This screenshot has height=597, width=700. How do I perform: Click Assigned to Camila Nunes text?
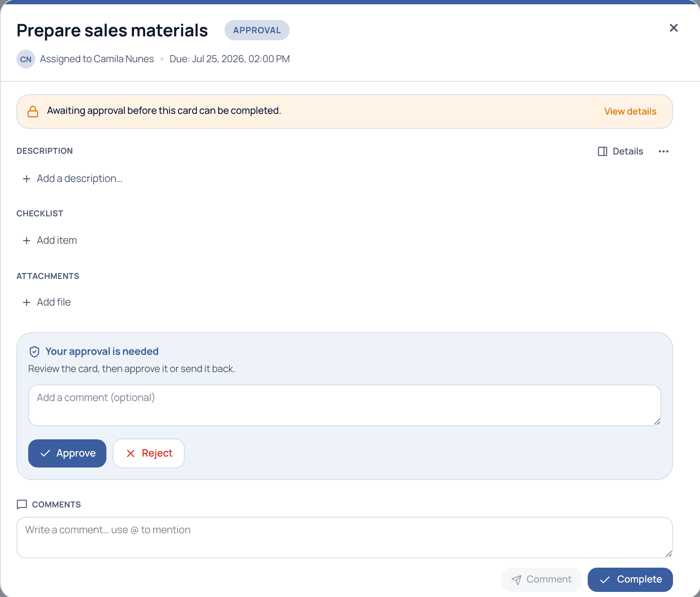pyautogui.click(x=97, y=59)
